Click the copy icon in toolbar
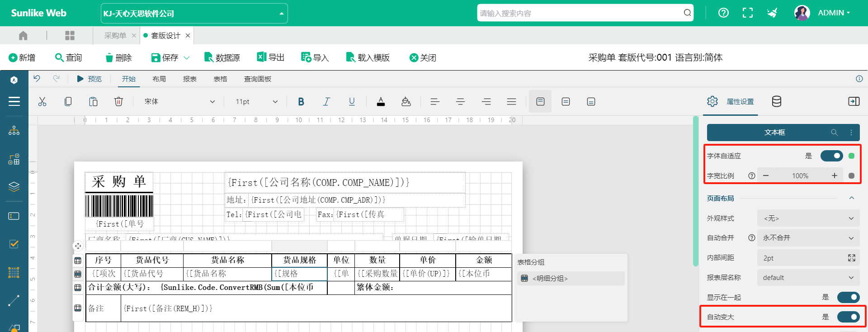The height and width of the screenshot is (332, 868). click(x=68, y=102)
